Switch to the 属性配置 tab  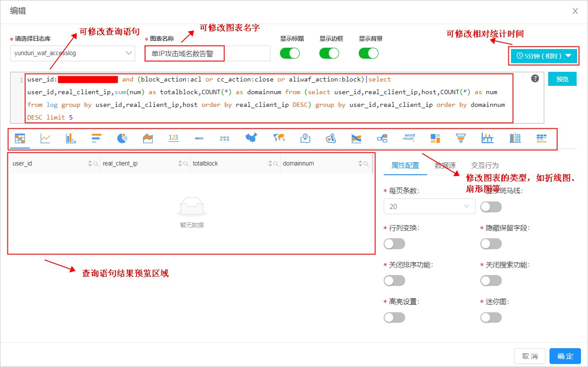[x=405, y=165]
